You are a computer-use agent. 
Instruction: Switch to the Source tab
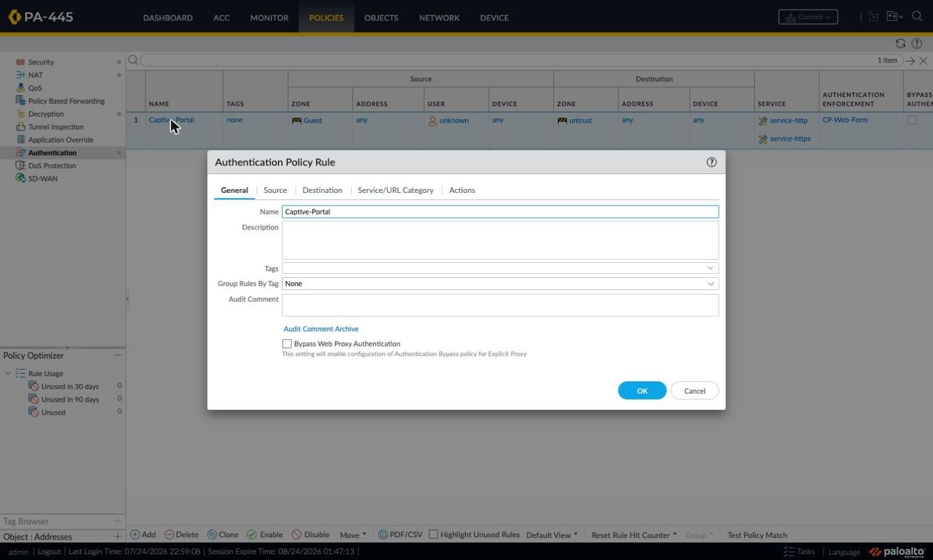coord(275,190)
